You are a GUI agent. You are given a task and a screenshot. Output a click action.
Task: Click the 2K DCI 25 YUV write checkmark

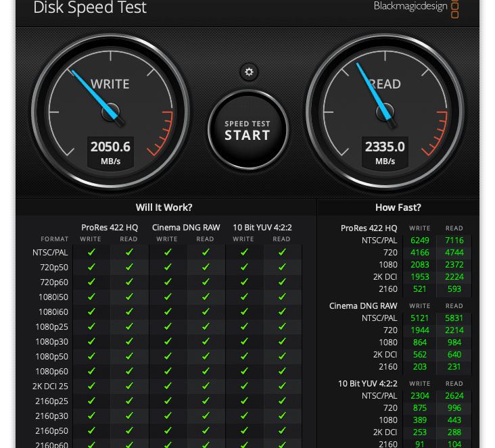pos(244,386)
